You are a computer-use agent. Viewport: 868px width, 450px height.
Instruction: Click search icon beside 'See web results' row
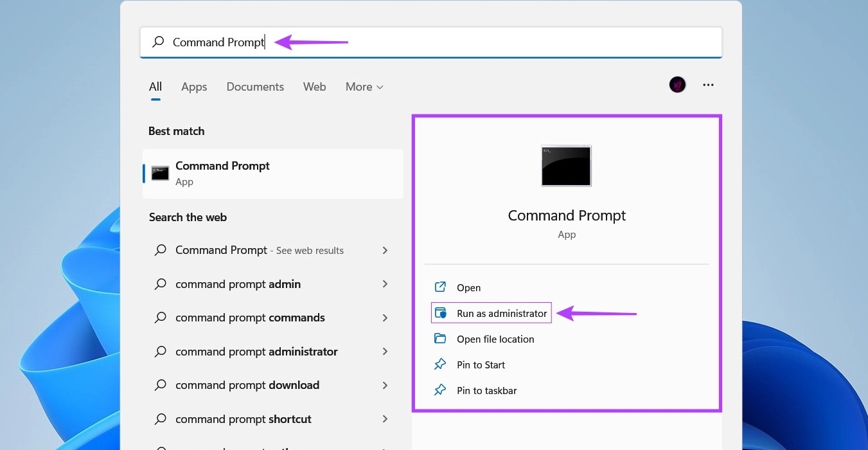tap(161, 251)
